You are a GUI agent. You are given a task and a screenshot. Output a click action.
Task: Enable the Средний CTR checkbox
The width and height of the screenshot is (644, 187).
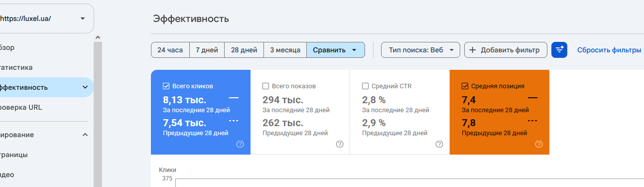pyautogui.click(x=366, y=86)
